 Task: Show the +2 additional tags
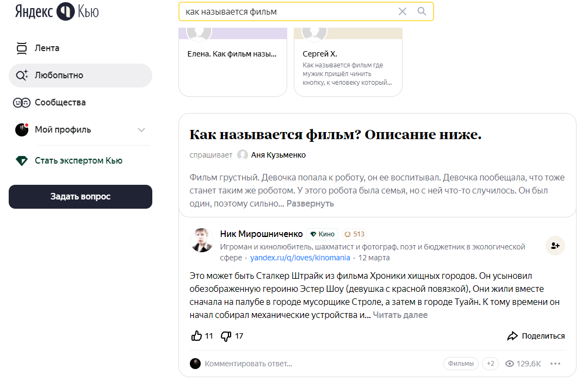click(x=490, y=364)
